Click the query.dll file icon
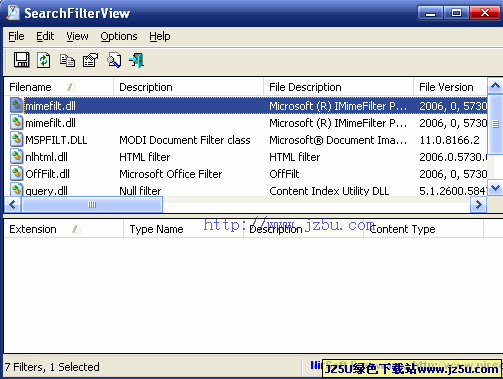Screen dimensions: 503x379 16,189
